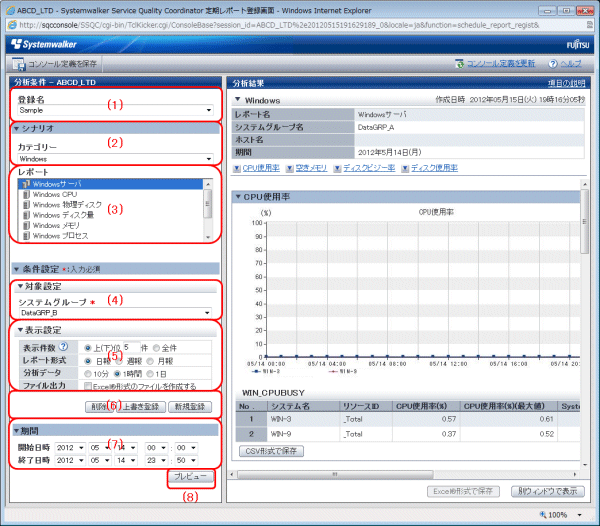Click the report list scrollbar thumb
Image resolution: width=600 pixels, height=526 pixels.
(208, 204)
